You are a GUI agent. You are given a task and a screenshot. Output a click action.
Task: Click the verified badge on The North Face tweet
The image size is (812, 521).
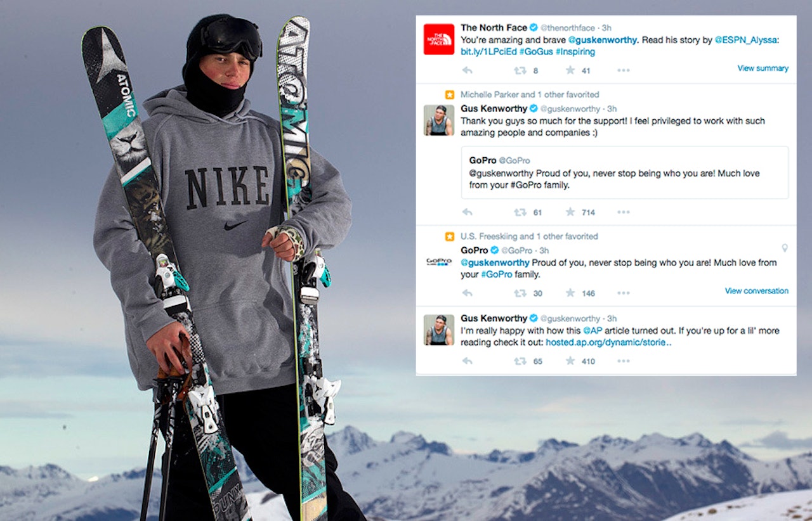[535, 27]
